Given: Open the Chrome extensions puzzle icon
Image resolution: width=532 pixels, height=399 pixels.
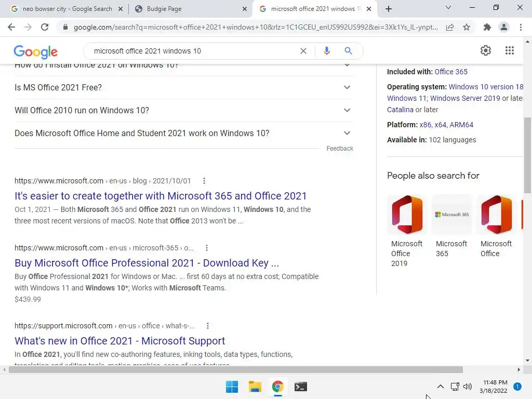Looking at the screenshot, I should point(487,27).
